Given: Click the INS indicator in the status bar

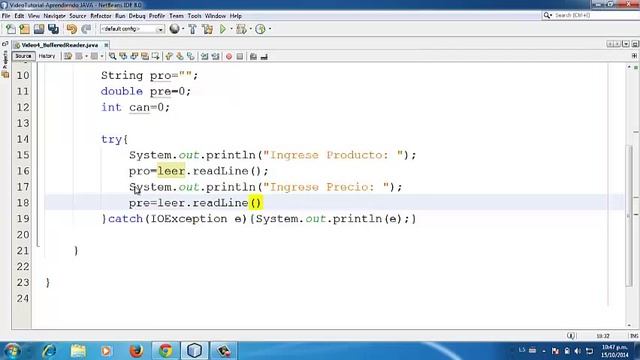Looking at the screenshot, I should pos(634,336).
